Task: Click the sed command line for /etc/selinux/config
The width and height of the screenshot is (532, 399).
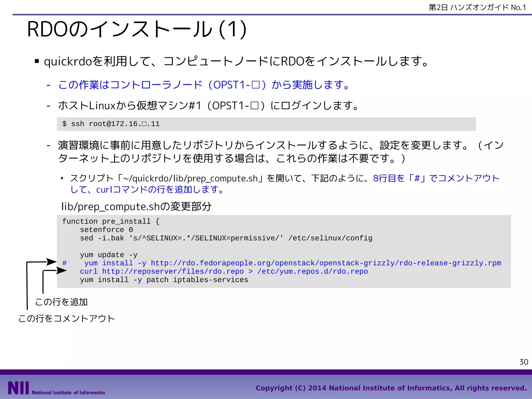Action: tap(226, 238)
